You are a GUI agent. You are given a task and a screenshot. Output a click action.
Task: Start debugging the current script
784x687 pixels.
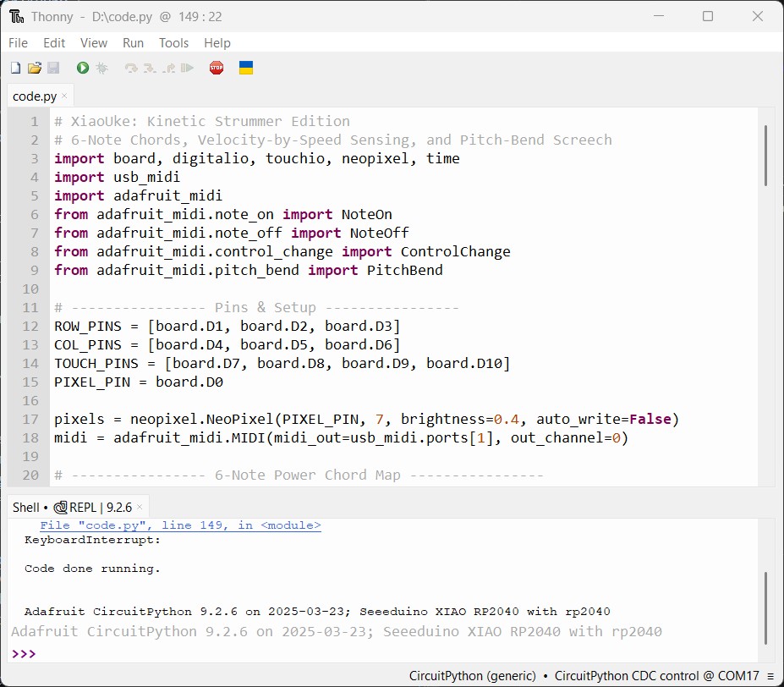coord(100,67)
